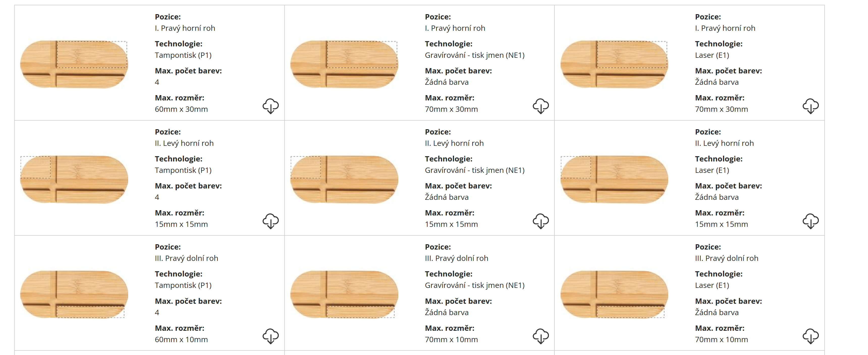Download template for Tampontisk left top corner
The image size is (868, 355).
(271, 221)
